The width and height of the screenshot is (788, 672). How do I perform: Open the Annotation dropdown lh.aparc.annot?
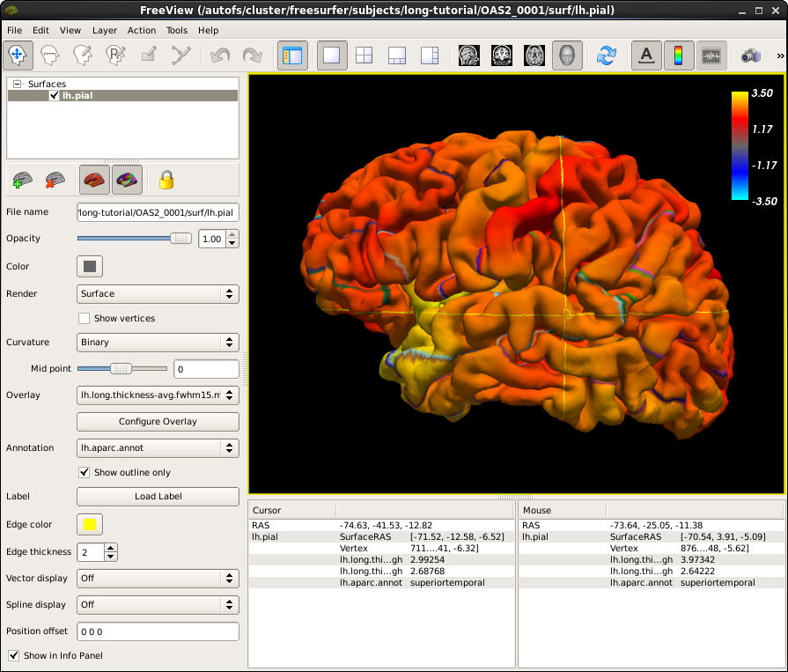tap(158, 448)
